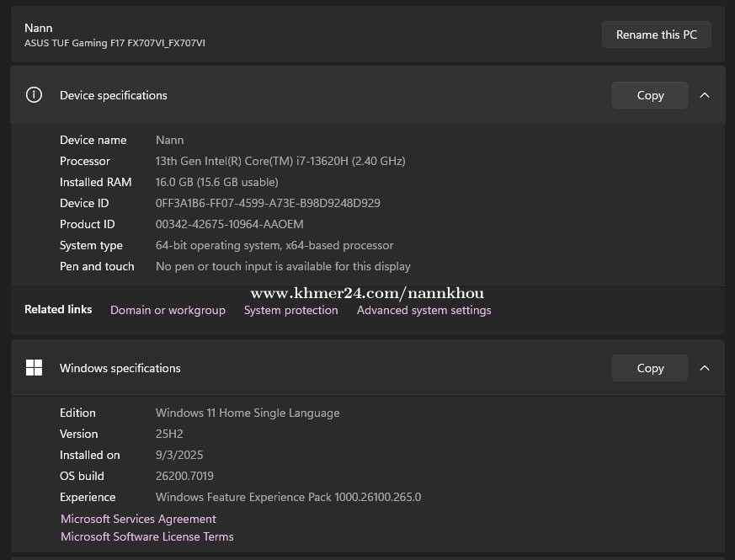Click the Windows logo icon
The width and height of the screenshot is (735, 560).
tap(34, 368)
